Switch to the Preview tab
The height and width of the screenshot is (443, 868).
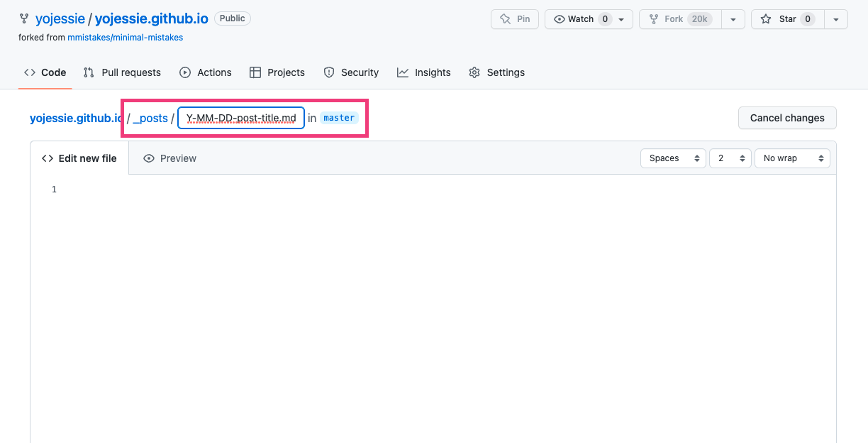pos(170,158)
